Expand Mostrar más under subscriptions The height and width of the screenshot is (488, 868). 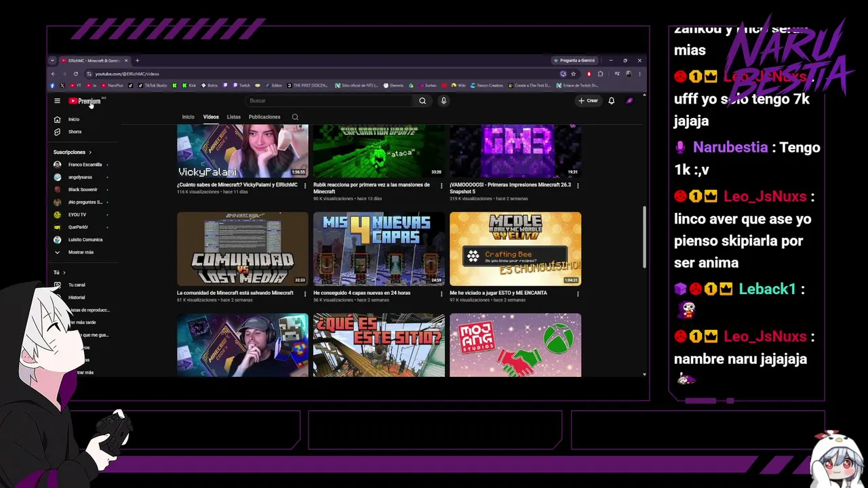click(73, 252)
